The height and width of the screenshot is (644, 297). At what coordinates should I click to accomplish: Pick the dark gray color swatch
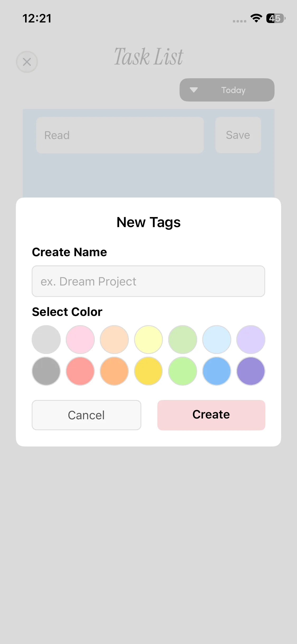pyautogui.click(x=46, y=371)
